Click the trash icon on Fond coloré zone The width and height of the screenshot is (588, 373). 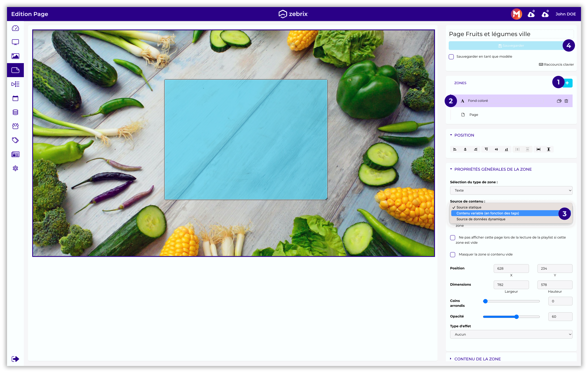coord(566,101)
